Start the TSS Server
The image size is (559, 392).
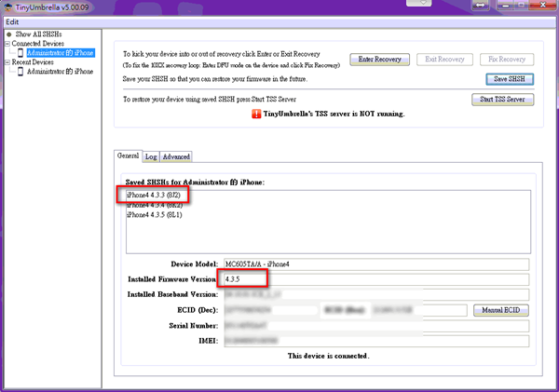tap(504, 99)
